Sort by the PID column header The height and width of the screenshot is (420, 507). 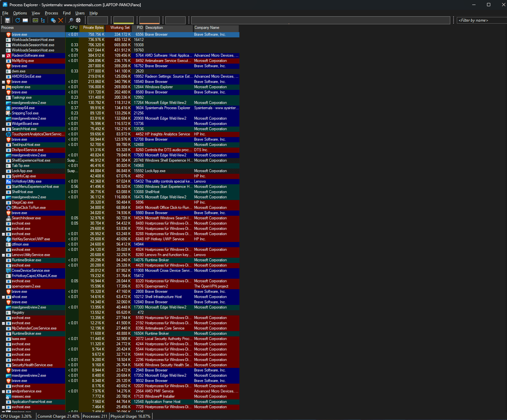pyautogui.click(x=138, y=28)
